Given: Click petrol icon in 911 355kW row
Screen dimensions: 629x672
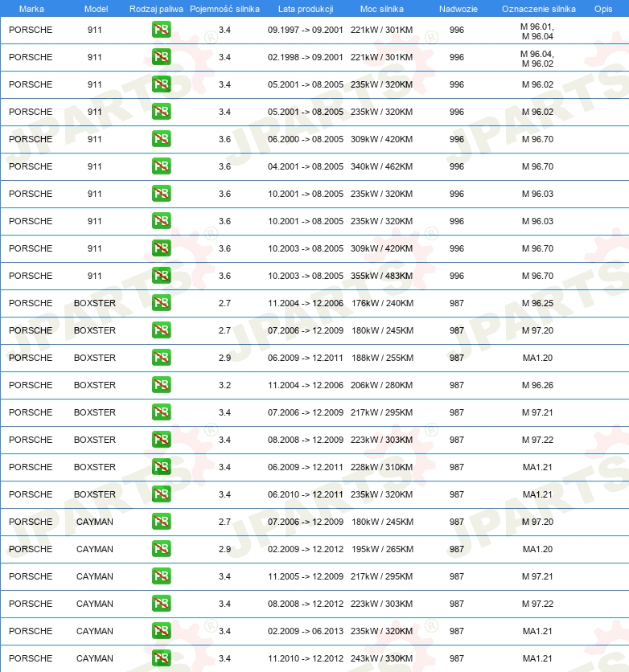Looking at the screenshot, I should pos(161,276).
